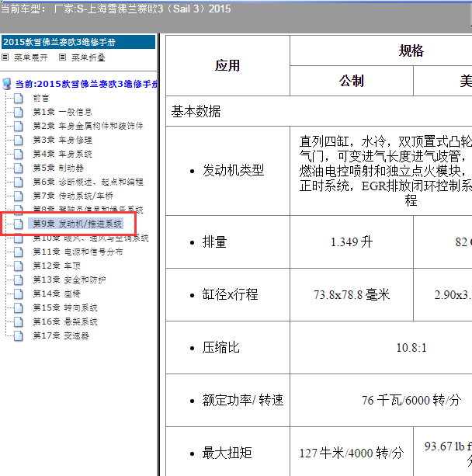Open 第14章 座椅

click(x=57, y=294)
